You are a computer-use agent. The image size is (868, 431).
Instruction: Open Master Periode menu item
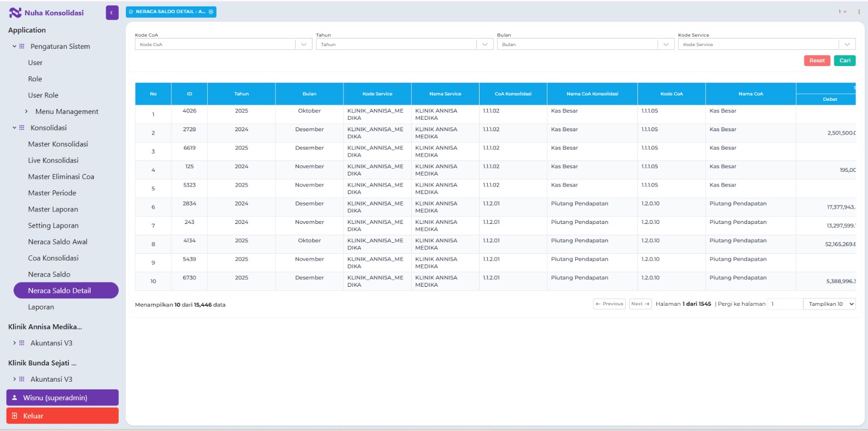pos(52,192)
